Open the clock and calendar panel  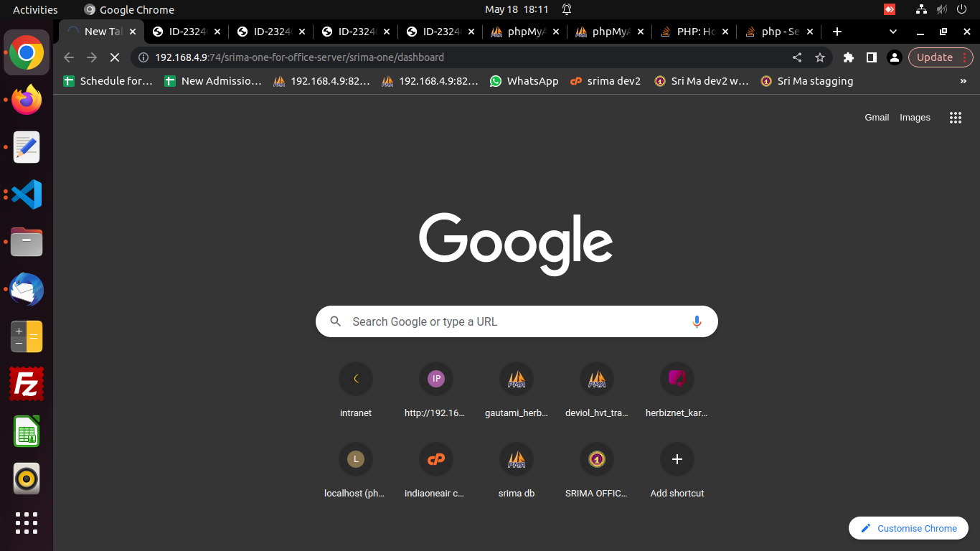tap(517, 10)
